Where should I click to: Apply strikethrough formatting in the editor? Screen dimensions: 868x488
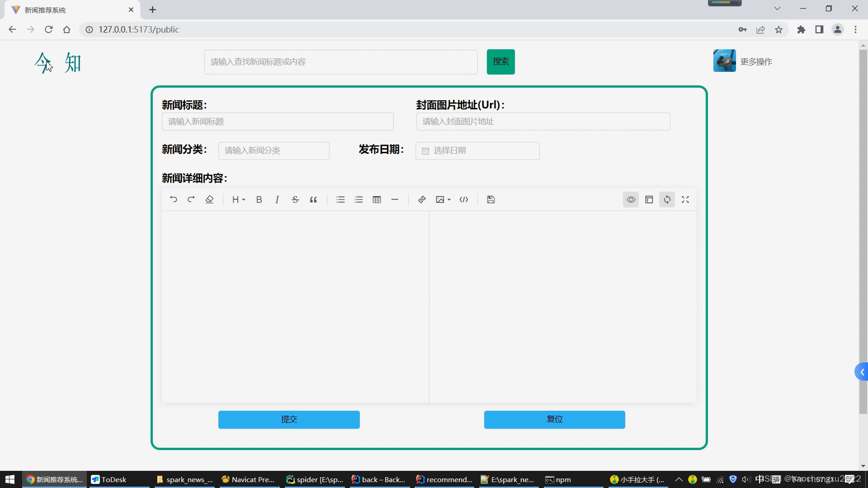point(295,199)
